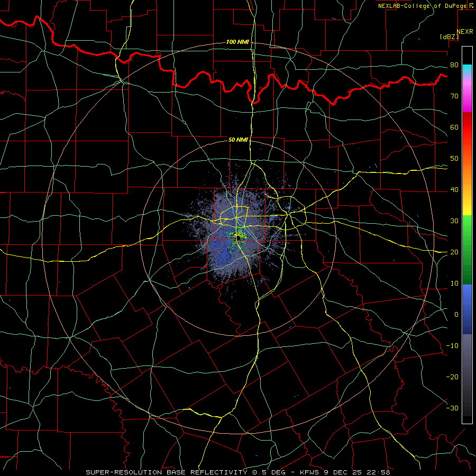Click the [dBZ] units label
476x476 pixels.
[x=449, y=37]
